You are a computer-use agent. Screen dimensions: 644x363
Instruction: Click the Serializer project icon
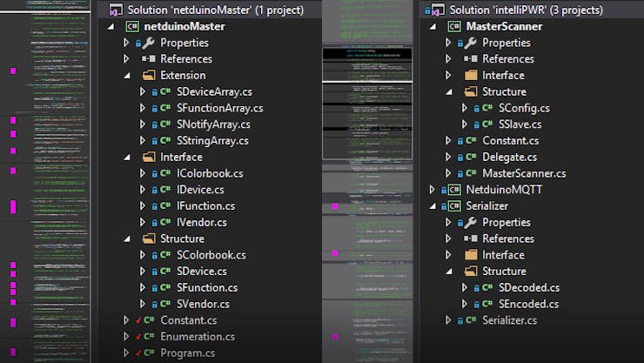454,206
